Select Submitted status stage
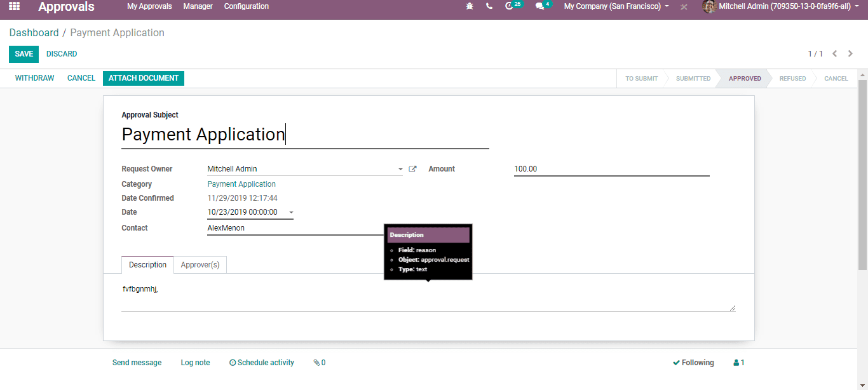The width and height of the screenshot is (868, 390). coord(693,79)
